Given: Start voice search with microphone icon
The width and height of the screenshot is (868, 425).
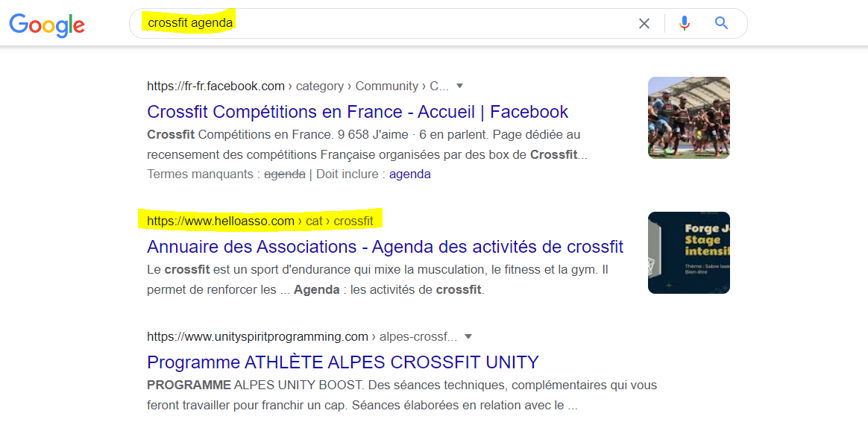Looking at the screenshot, I should tap(685, 23).
